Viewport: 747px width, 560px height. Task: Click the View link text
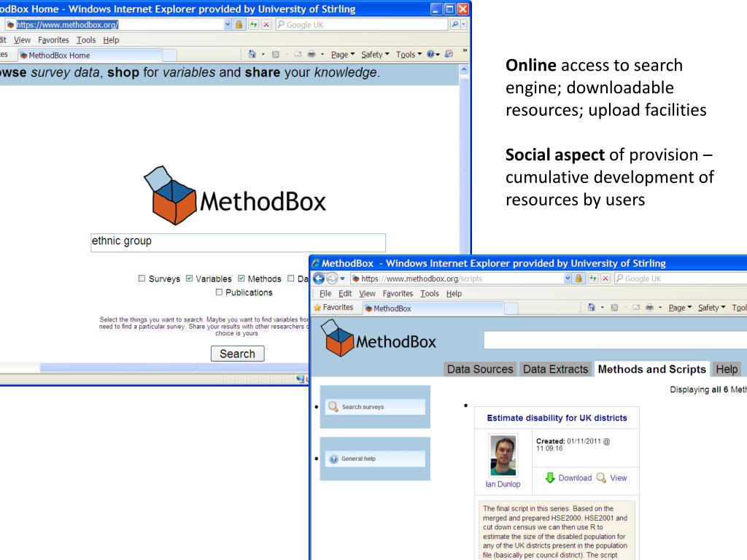[x=619, y=478]
